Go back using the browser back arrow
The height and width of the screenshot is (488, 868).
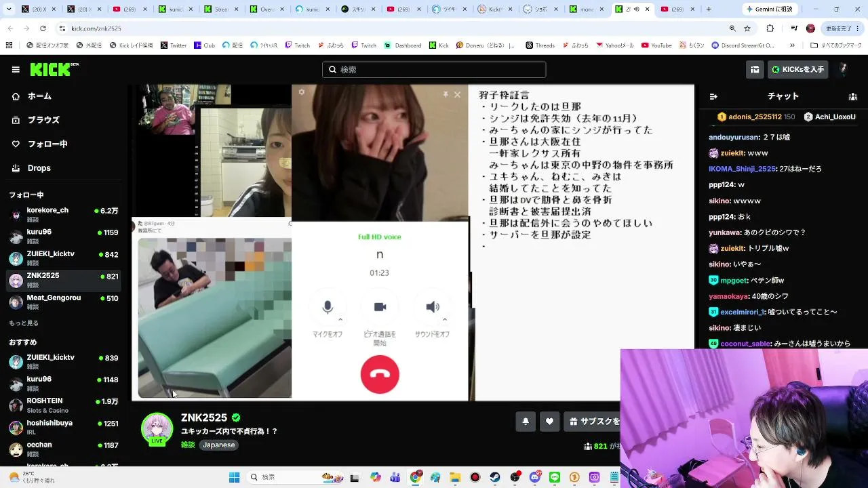pyautogui.click(x=11, y=28)
